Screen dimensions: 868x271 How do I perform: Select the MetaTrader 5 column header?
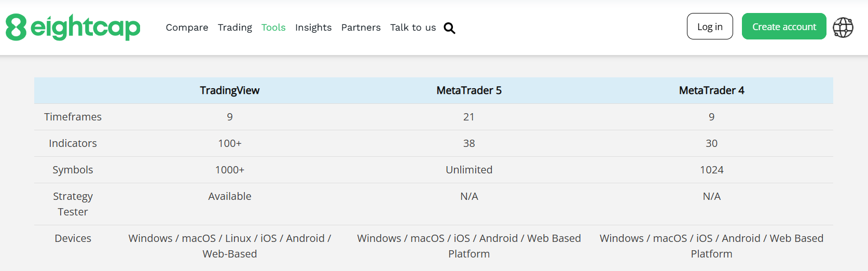469,90
